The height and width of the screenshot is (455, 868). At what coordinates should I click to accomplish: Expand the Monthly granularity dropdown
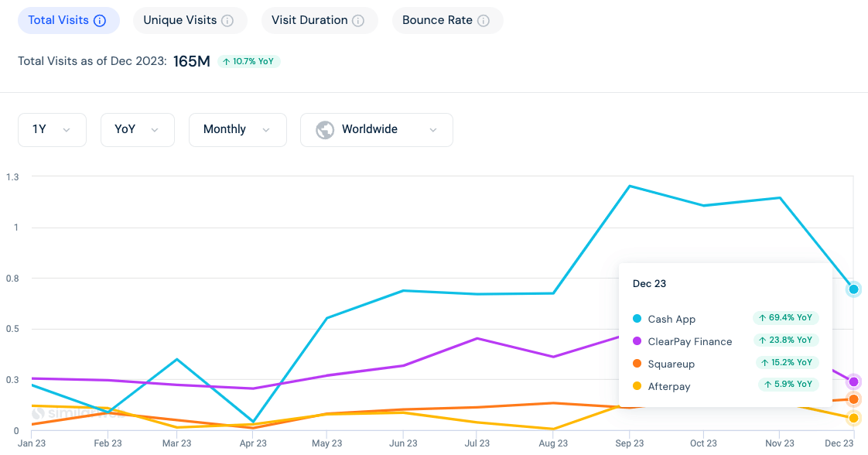pos(238,129)
